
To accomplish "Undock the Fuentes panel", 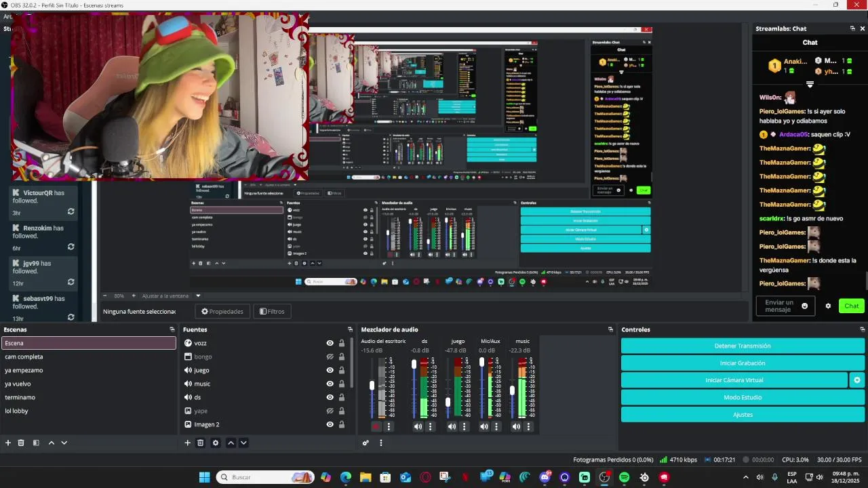I will click(350, 329).
